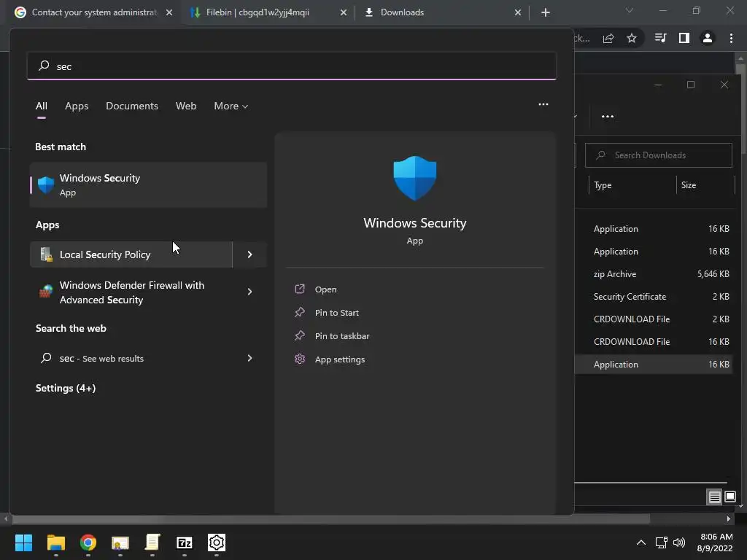Pin Windows Security to Start
The width and height of the screenshot is (747, 560).
tap(336, 312)
